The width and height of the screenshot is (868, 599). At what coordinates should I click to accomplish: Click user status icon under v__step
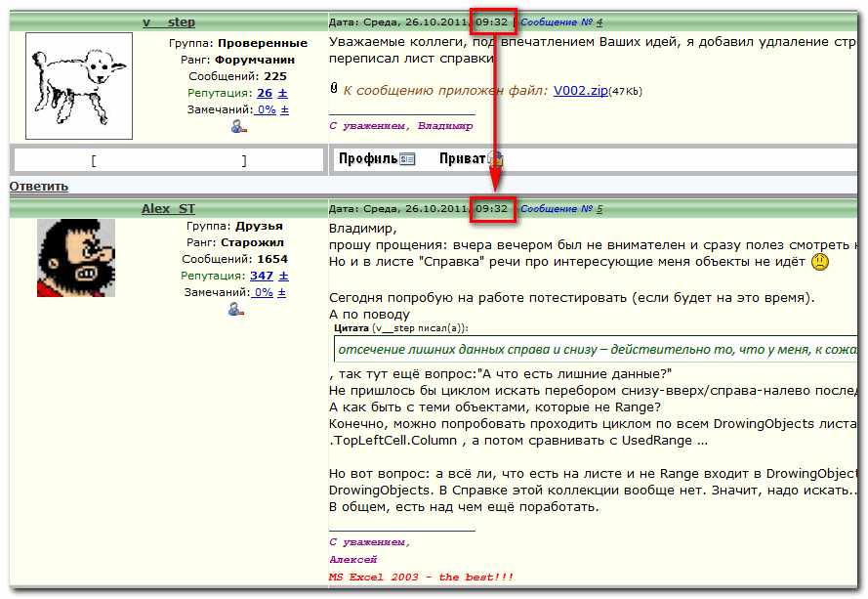pyautogui.click(x=238, y=127)
